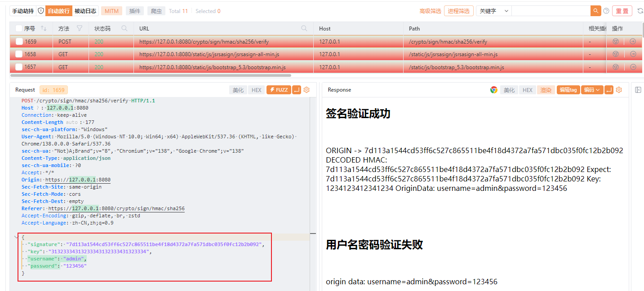
Task: Click the Origin URL in the request
Action: tap(78, 180)
